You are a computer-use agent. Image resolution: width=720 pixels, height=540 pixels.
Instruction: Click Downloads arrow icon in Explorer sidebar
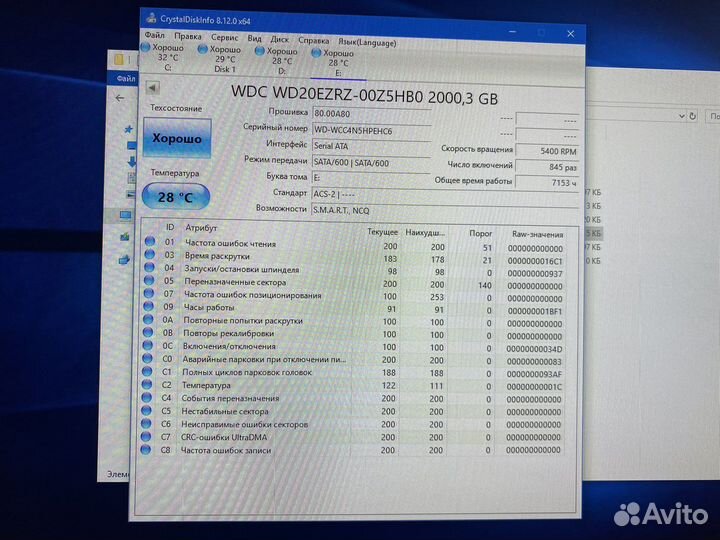131,161
